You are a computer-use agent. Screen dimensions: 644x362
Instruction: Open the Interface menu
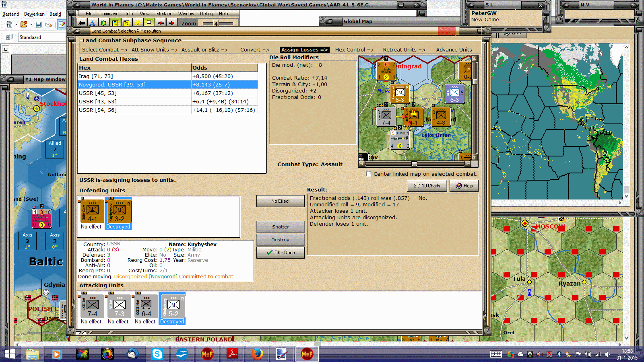(164, 14)
